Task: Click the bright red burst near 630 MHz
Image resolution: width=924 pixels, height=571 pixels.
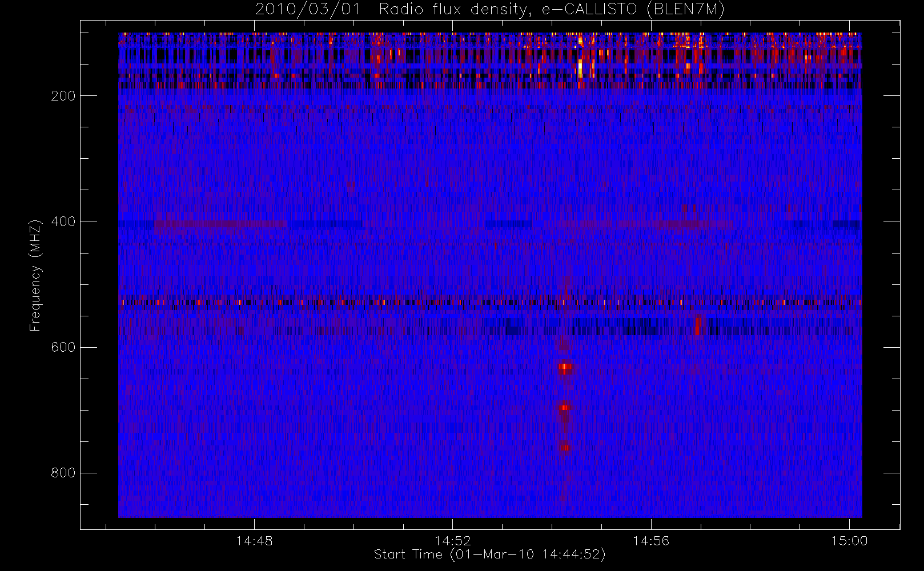Action: click(x=565, y=368)
